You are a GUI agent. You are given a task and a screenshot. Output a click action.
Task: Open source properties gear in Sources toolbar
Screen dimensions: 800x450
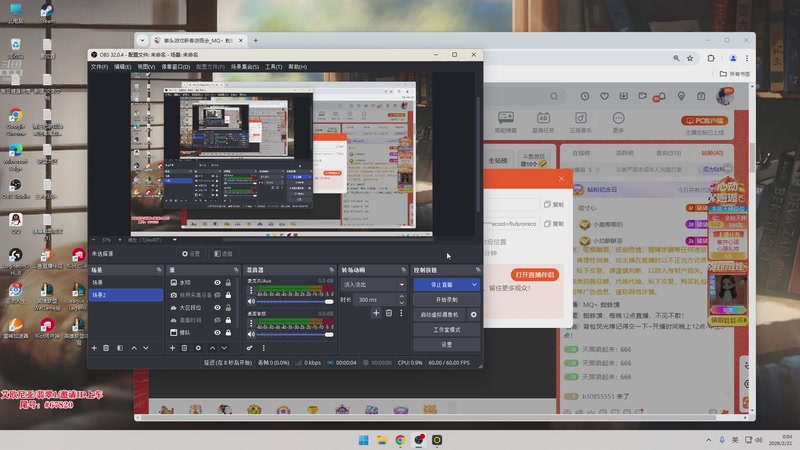click(x=198, y=348)
